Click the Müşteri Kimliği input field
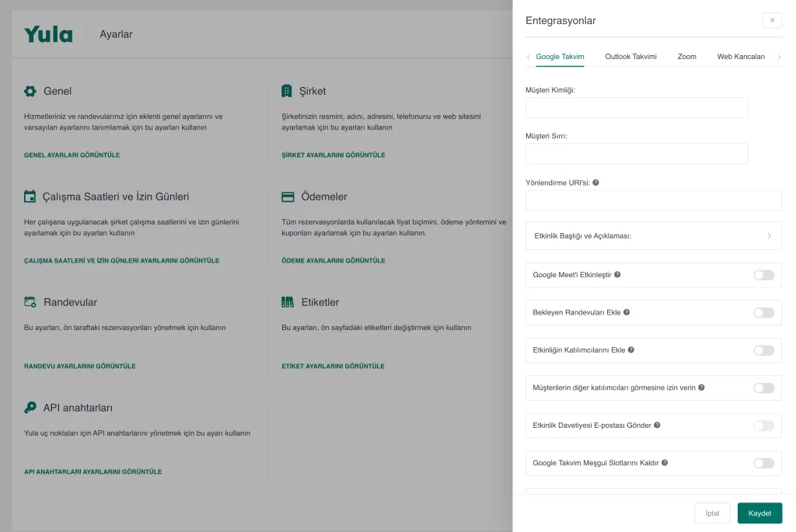 [x=637, y=108]
